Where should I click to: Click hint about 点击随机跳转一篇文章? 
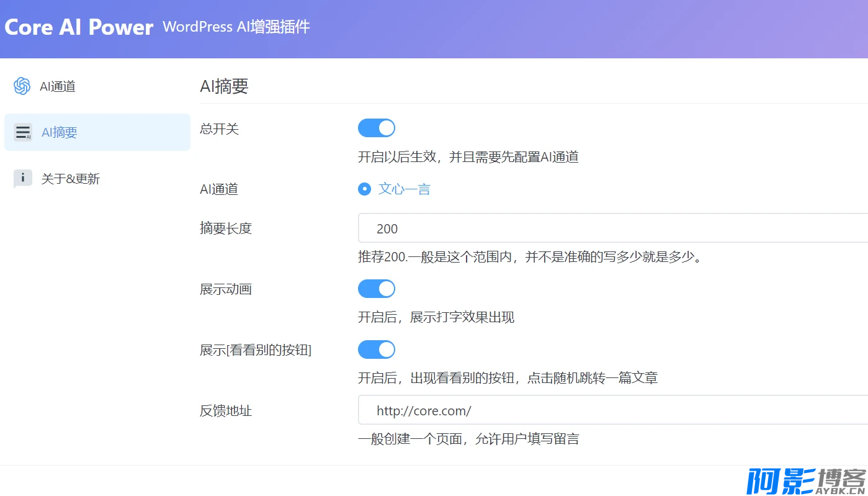tap(508, 377)
